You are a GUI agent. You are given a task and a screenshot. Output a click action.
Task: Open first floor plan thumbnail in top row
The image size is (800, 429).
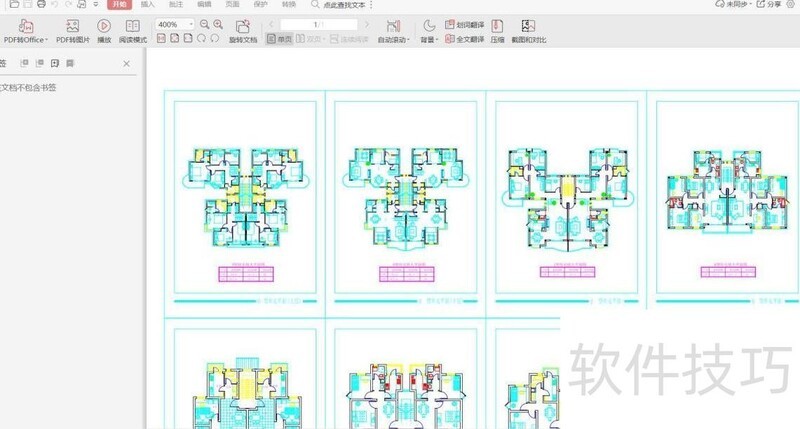coord(245,198)
